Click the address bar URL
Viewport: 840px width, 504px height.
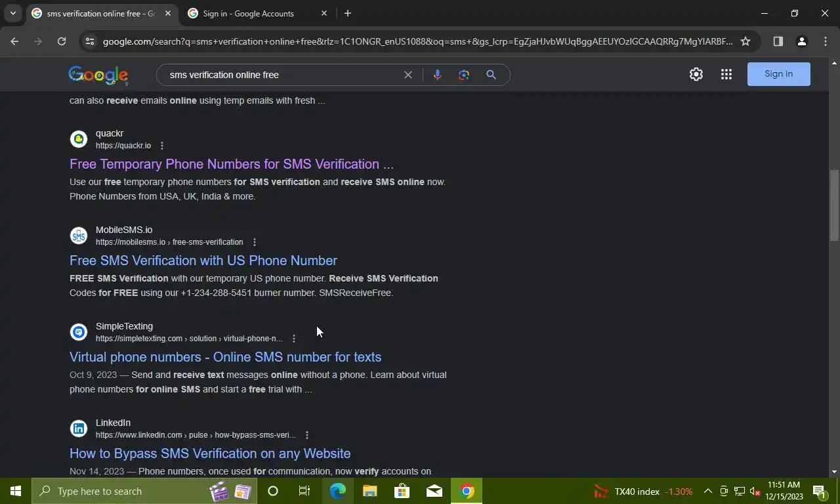point(417,41)
